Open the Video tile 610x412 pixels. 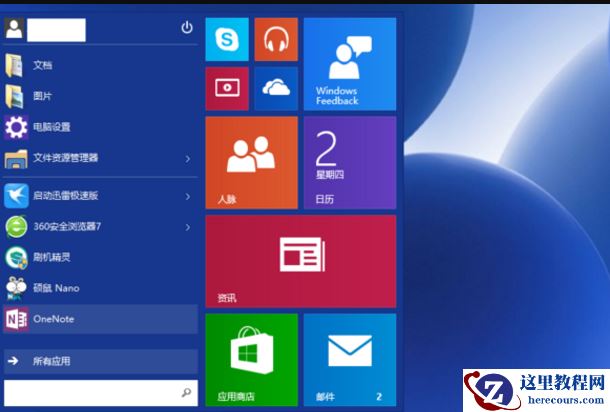click(x=227, y=88)
